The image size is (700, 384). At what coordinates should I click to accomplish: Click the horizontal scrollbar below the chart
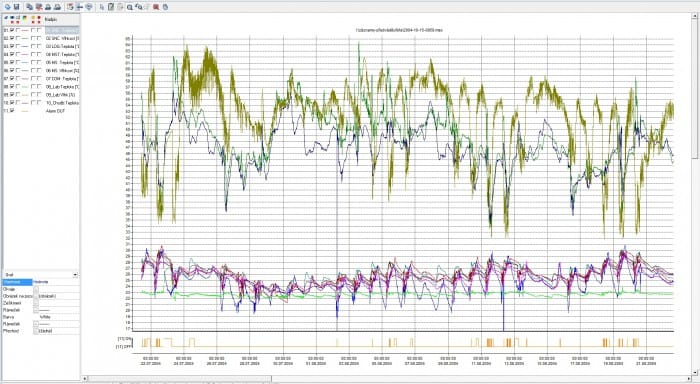[388, 379]
